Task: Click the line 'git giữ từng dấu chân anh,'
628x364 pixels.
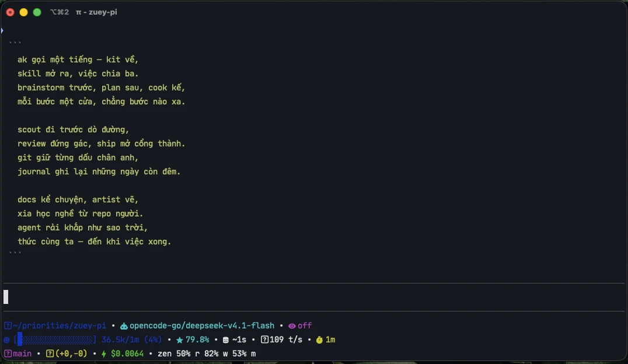Action: (x=78, y=157)
